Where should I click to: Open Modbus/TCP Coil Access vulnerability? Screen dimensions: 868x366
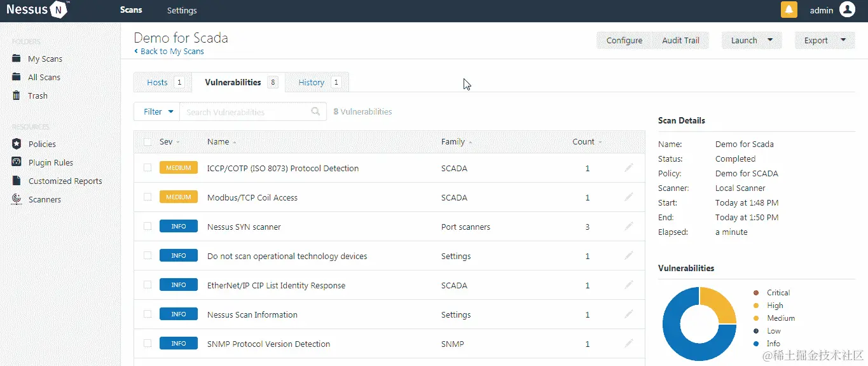coord(252,197)
